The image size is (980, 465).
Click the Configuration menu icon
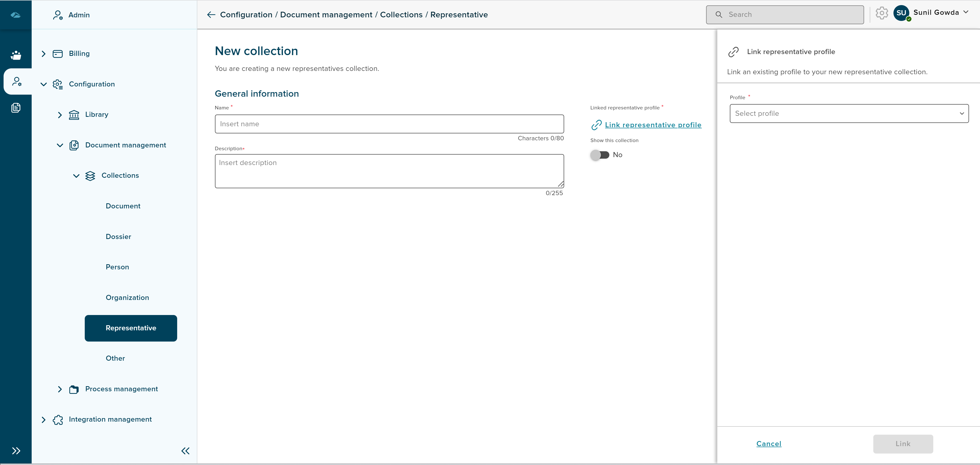click(57, 84)
